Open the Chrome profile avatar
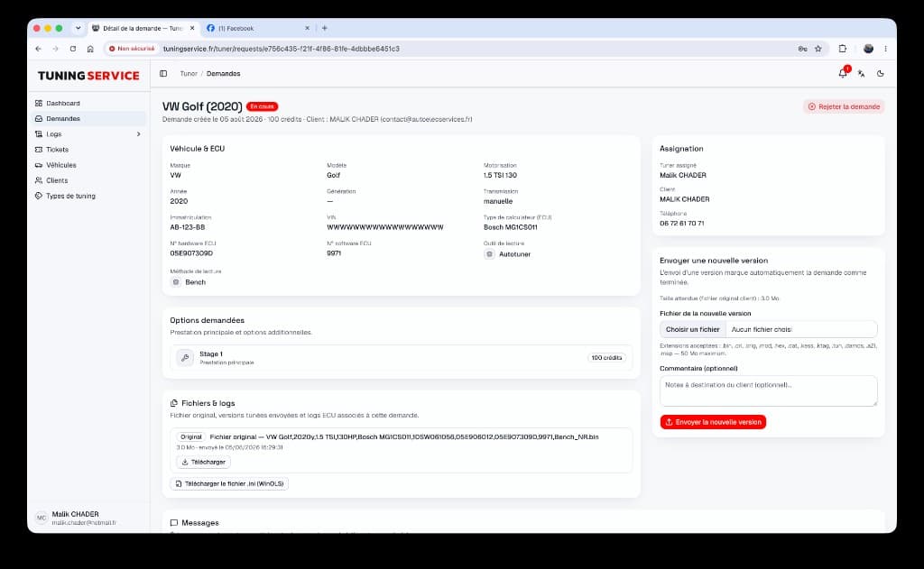 [x=868, y=49]
